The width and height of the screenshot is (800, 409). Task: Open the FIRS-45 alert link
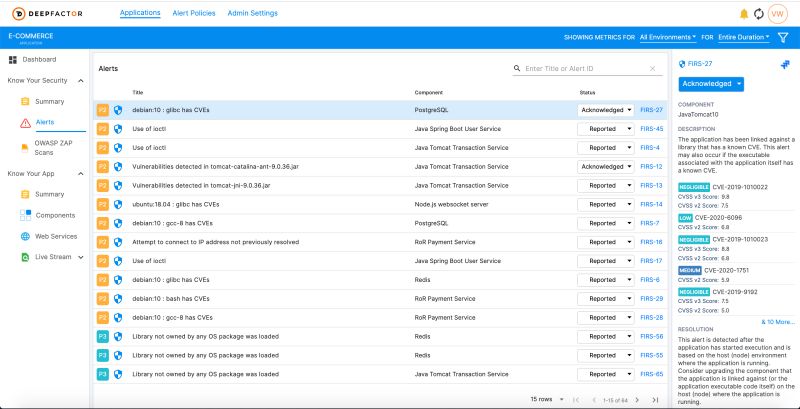point(652,129)
